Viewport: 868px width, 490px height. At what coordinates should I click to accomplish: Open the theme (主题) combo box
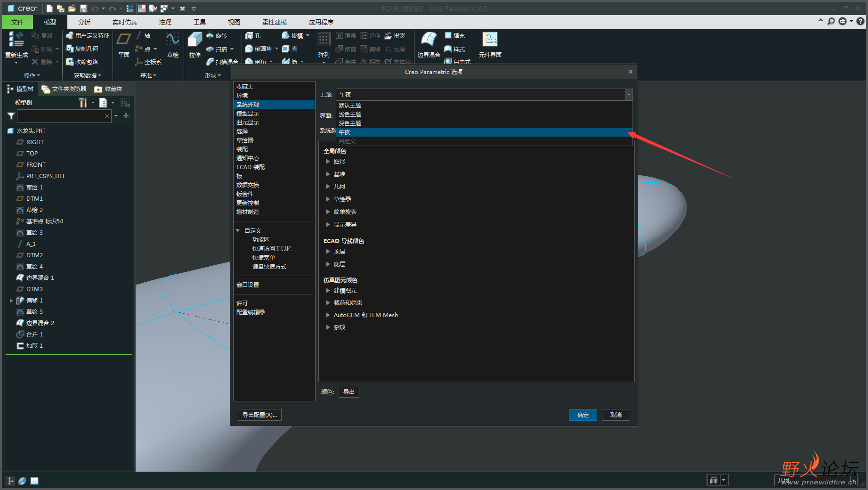tap(484, 95)
